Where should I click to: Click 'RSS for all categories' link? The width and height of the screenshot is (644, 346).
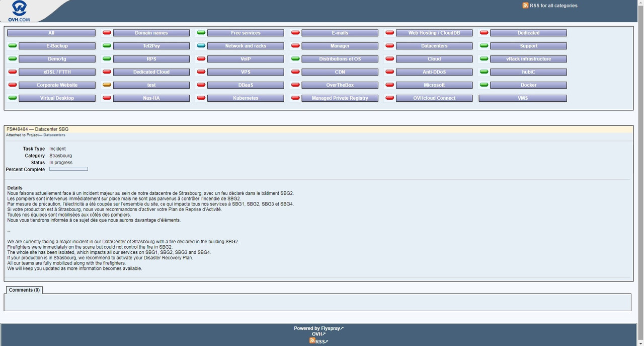pos(553,6)
